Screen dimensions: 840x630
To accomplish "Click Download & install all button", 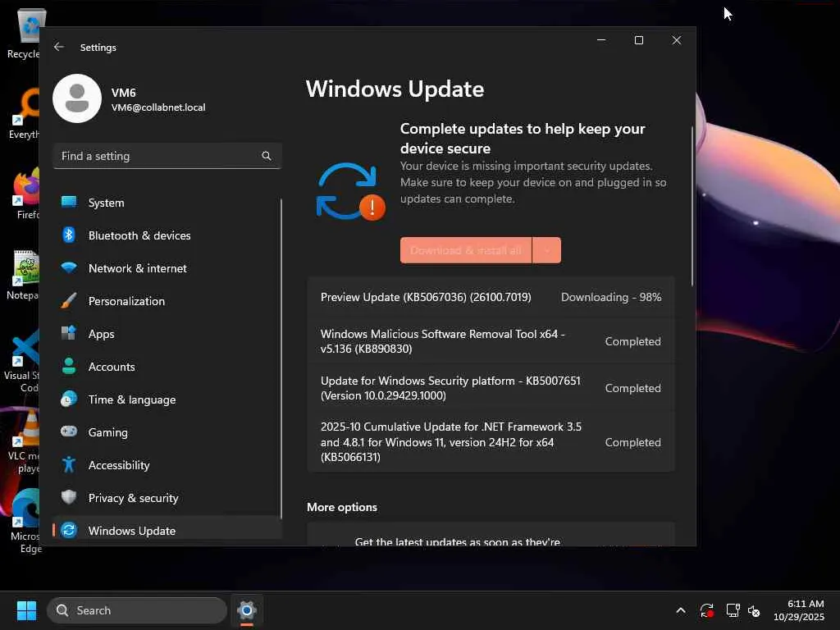I will 466,250.
